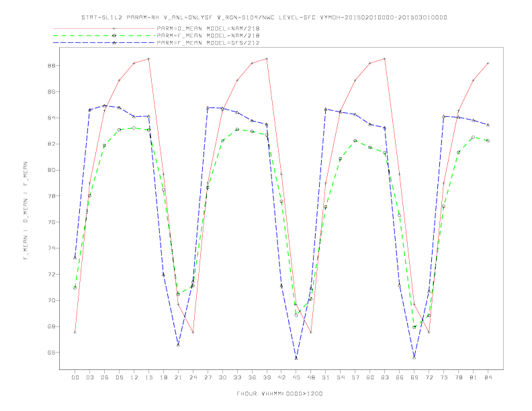Click the x-axis forecast hour label 69

click(414, 377)
